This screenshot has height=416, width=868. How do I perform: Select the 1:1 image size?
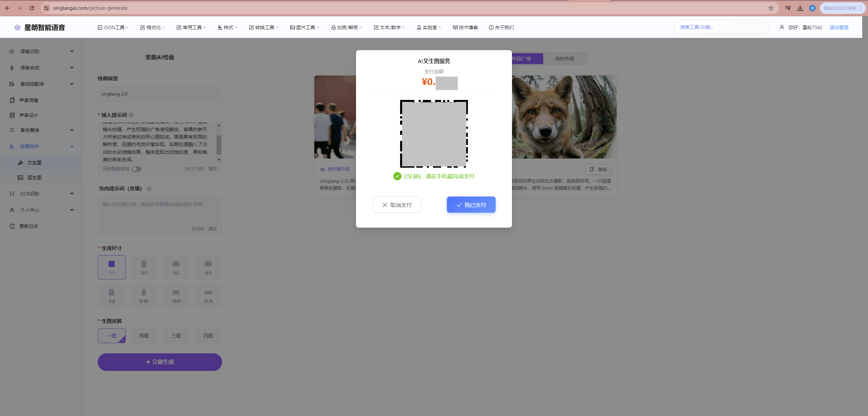click(112, 267)
